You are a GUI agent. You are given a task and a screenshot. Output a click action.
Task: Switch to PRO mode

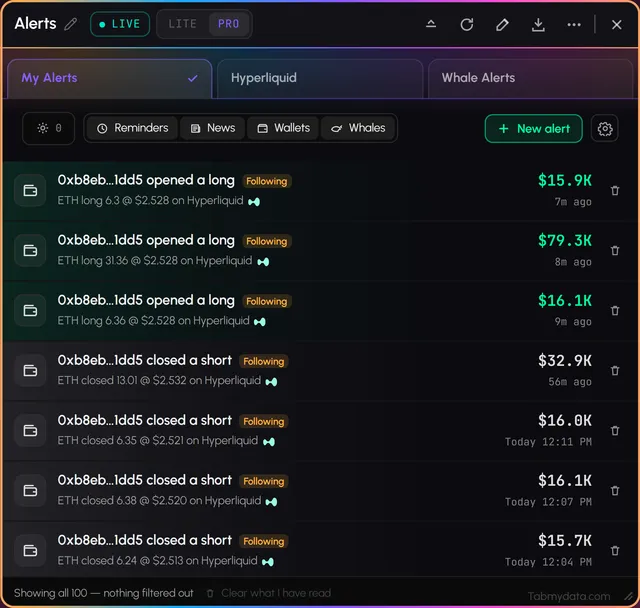[x=229, y=24]
